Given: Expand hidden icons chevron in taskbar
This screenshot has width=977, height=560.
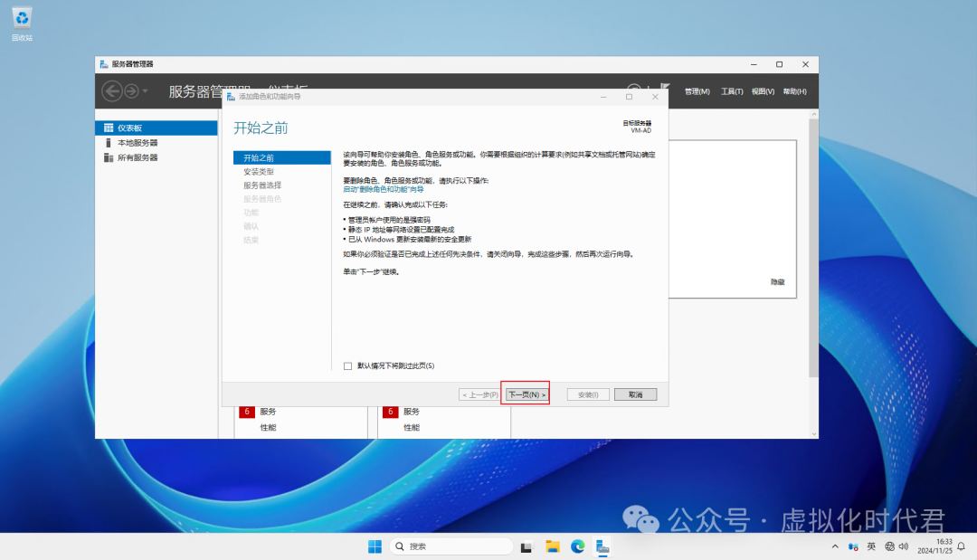Looking at the screenshot, I should tap(834, 546).
